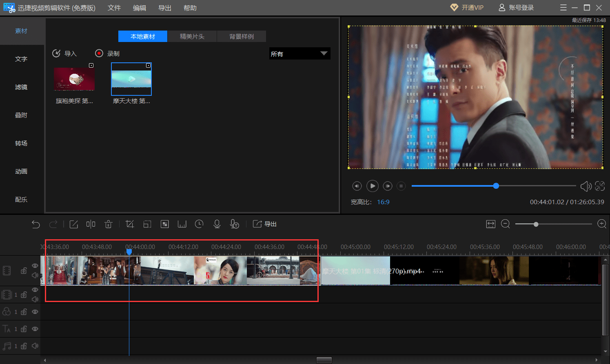Select the 旗袍美探 media thumbnail
The image size is (610, 364).
[x=74, y=79]
